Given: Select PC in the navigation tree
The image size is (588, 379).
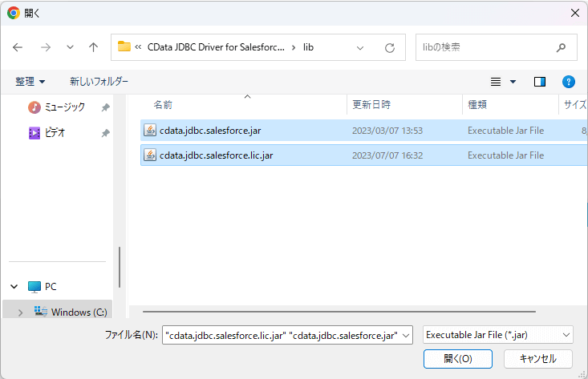Looking at the screenshot, I should tap(43, 287).
